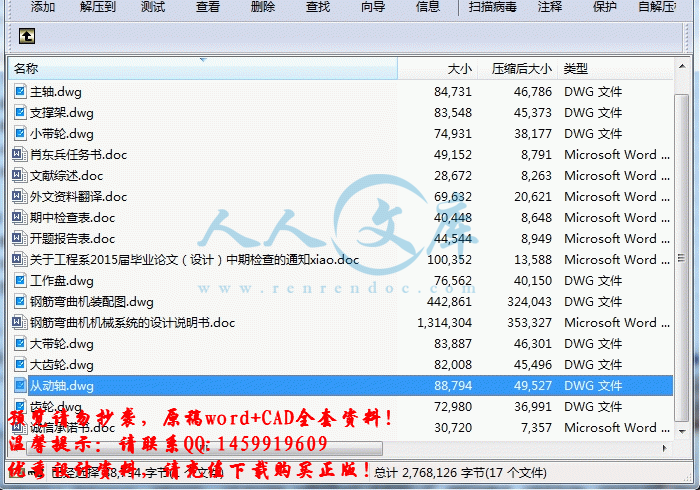Click the status bar total 2,768,126 字节

460,473
